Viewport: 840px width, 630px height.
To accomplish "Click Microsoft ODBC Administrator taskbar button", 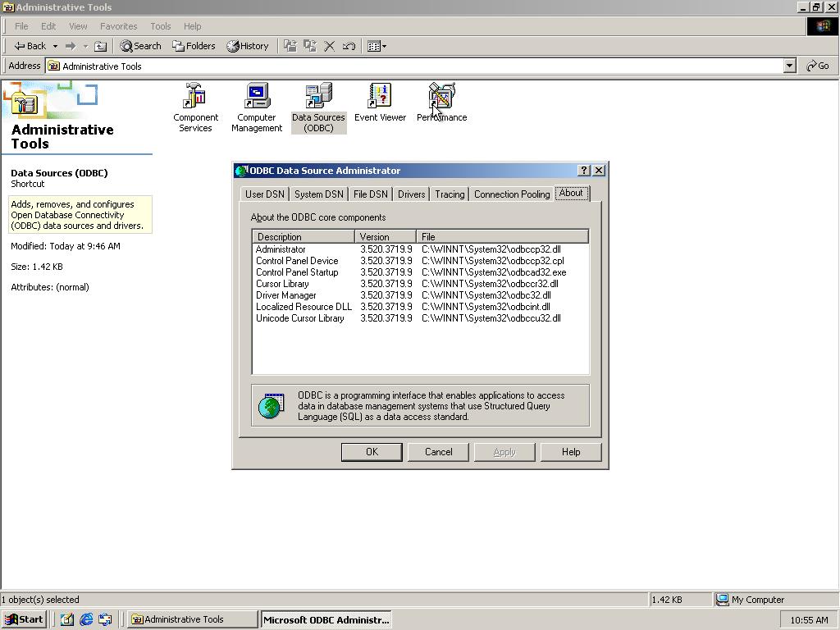I will [326, 620].
